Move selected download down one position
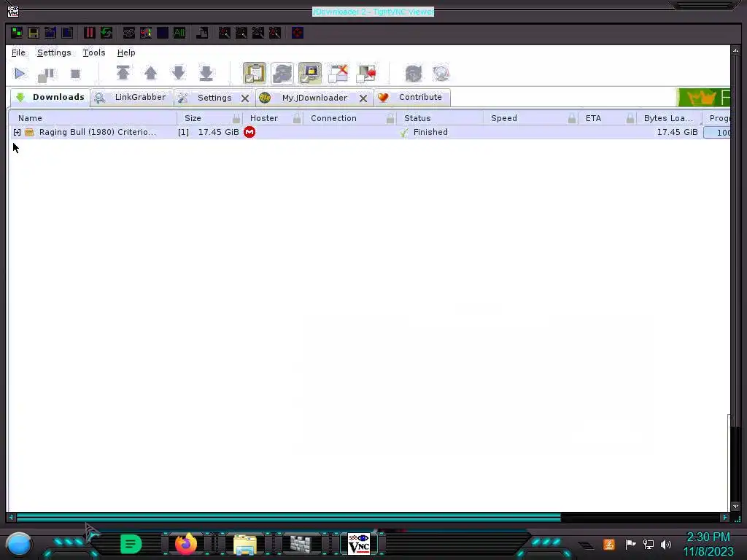 coord(178,73)
